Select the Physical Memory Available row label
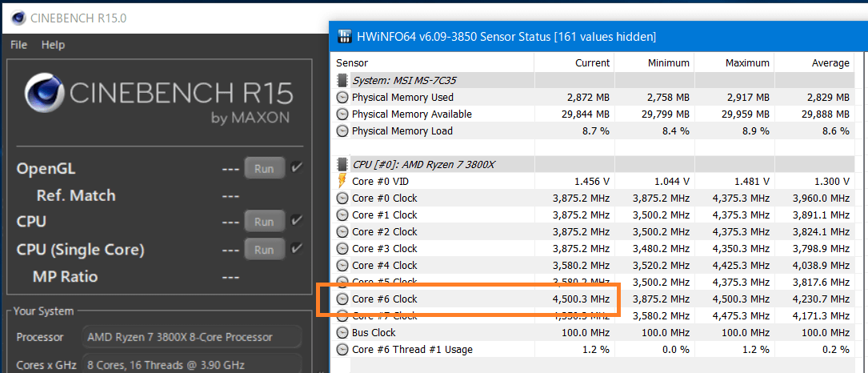This screenshot has width=868, height=373. [412, 114]
